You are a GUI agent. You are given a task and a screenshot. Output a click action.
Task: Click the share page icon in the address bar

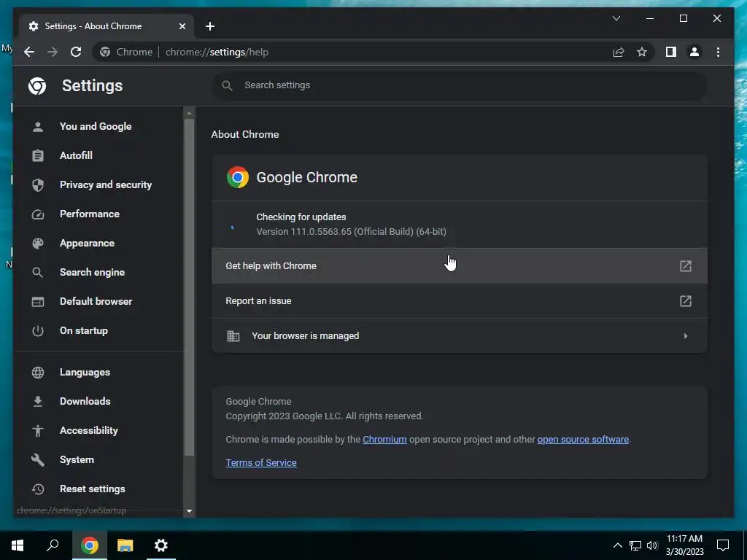619,52
